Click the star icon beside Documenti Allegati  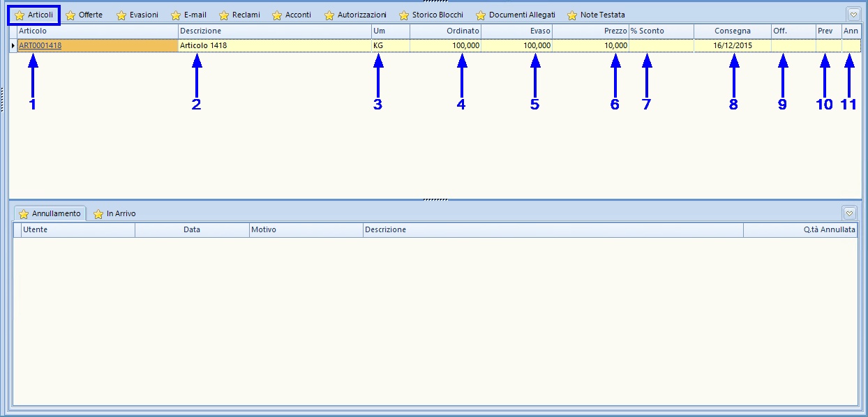tap(481, 15)
